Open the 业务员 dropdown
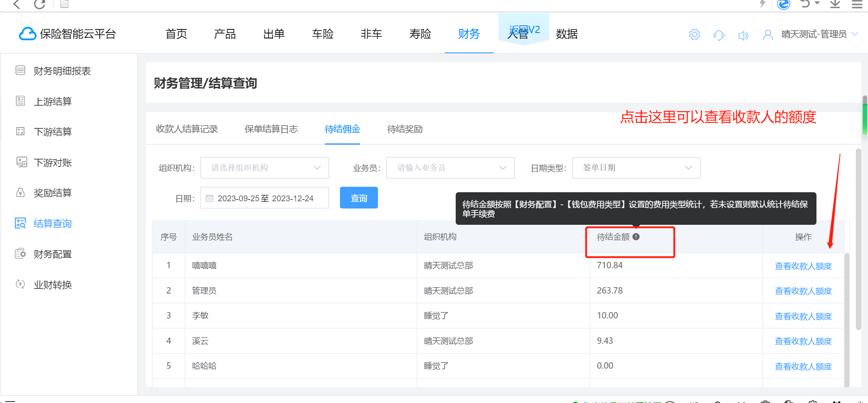The image size is (868, 403). pos(450,168)
